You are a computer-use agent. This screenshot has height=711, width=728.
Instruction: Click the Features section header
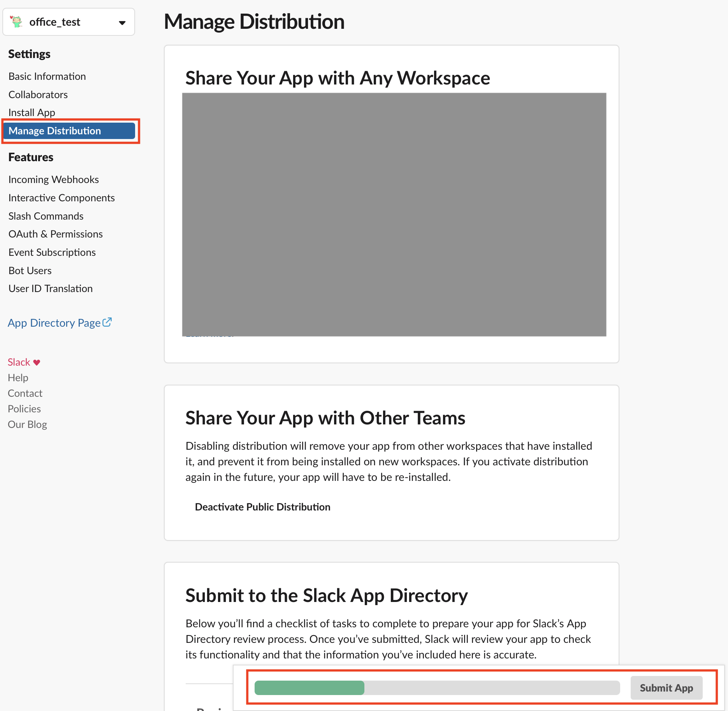tap(31, 157)
